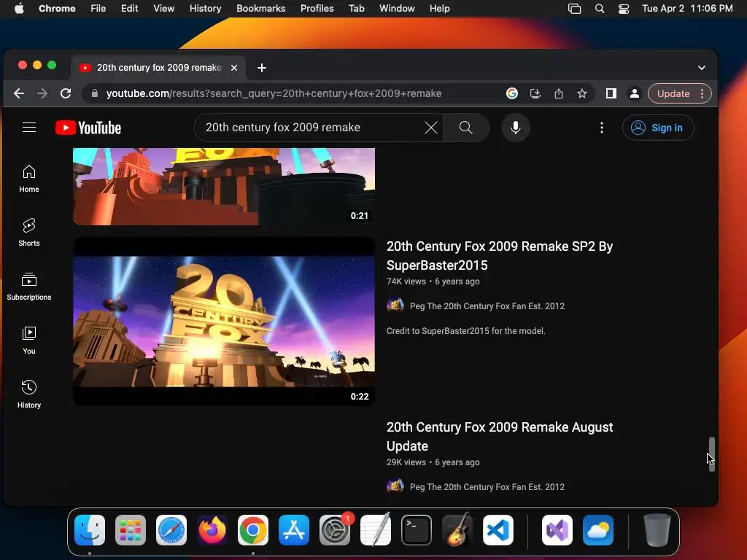Click the YouTube logo
Screen dimensions: 747x560
[x=88, y=128]
